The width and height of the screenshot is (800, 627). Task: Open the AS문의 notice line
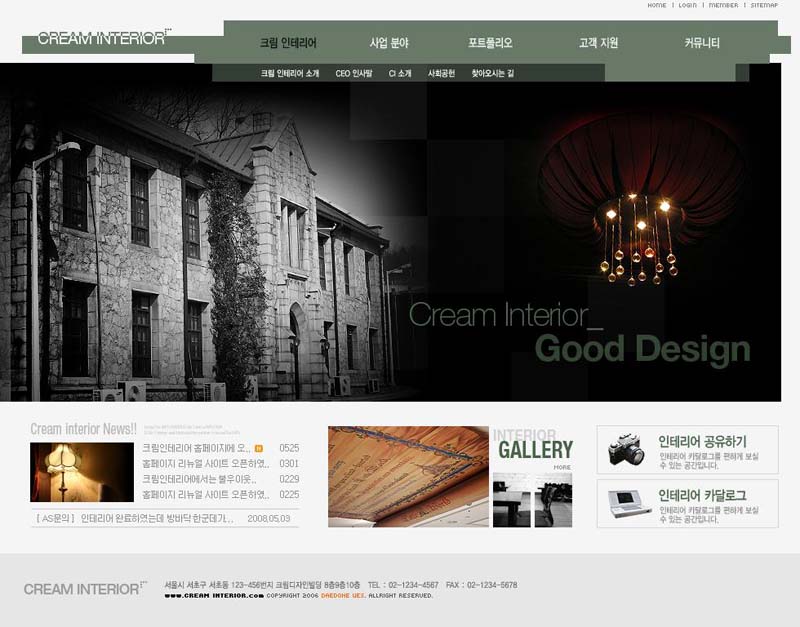point(164,518)
